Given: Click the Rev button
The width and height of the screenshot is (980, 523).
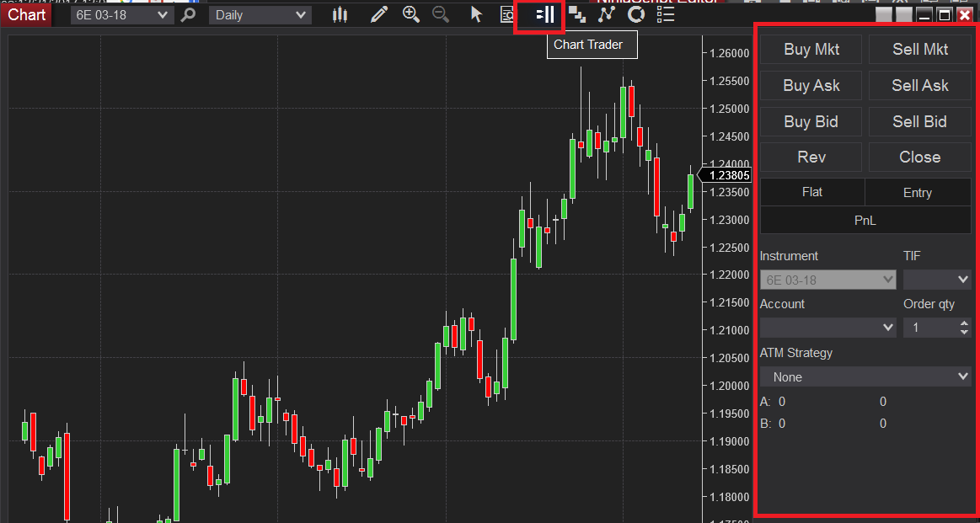Looking at the screenshot, I should [x=811, y=157].
